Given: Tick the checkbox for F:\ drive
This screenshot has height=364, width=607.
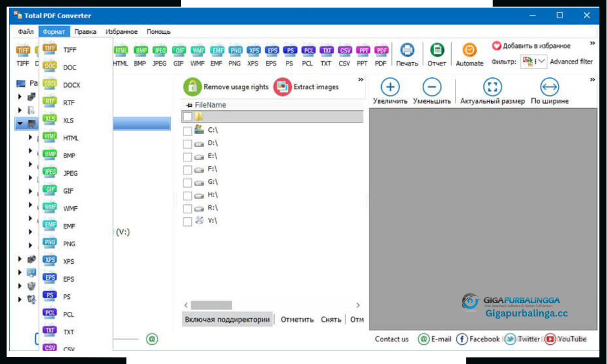Looking at the screenshot, I should 188,170.
